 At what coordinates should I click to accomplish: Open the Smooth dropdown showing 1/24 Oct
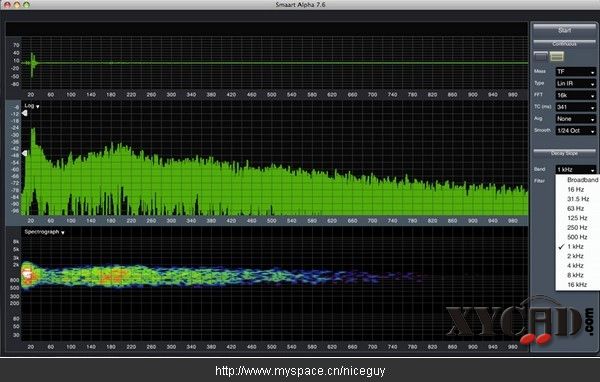coord(576,131)
